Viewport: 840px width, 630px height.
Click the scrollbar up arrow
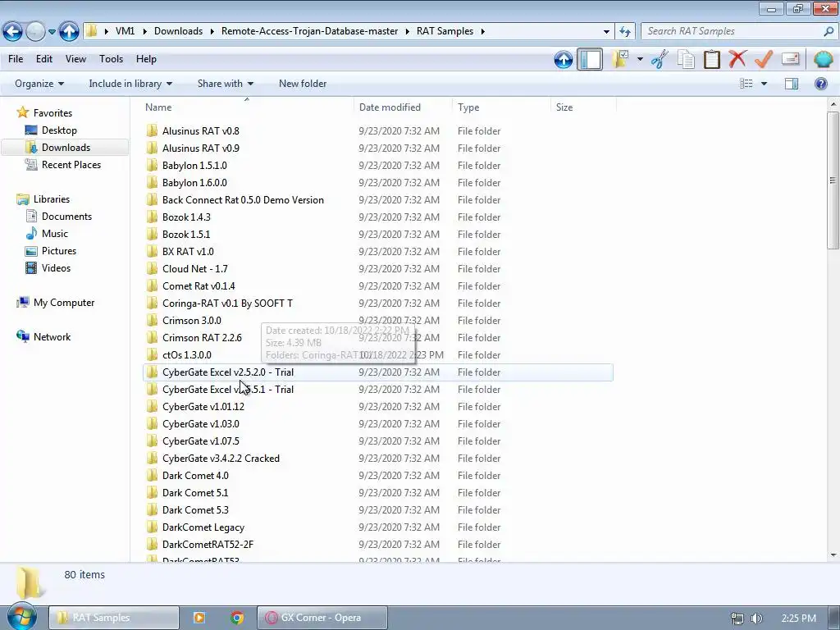(x=833, y=103)
